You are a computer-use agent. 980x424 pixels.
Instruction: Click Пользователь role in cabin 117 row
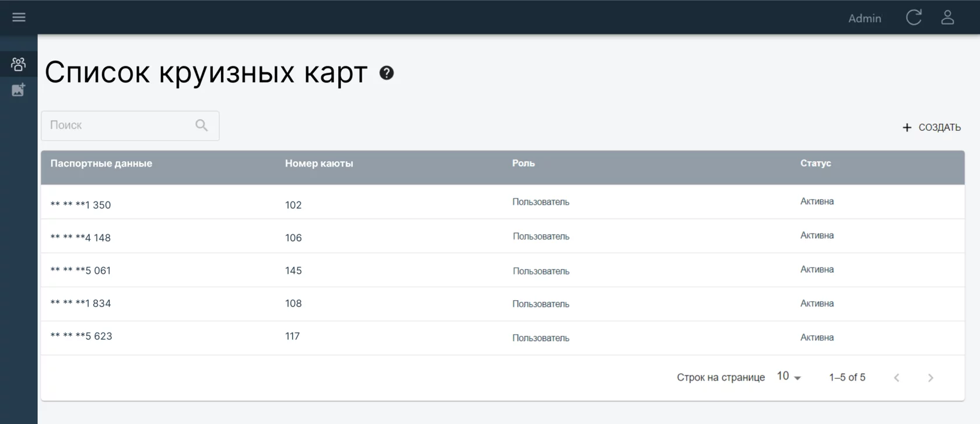(541, 338)
